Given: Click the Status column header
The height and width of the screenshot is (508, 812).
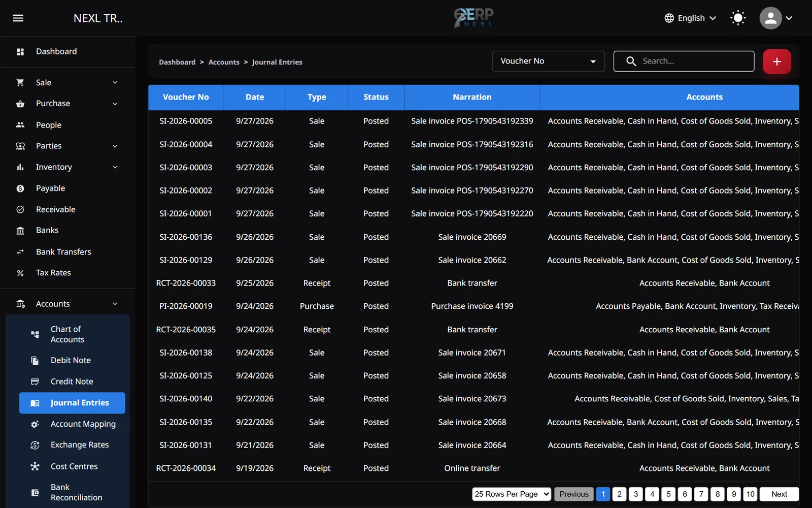Looking at the screenshot, I should tap(376, 97).
